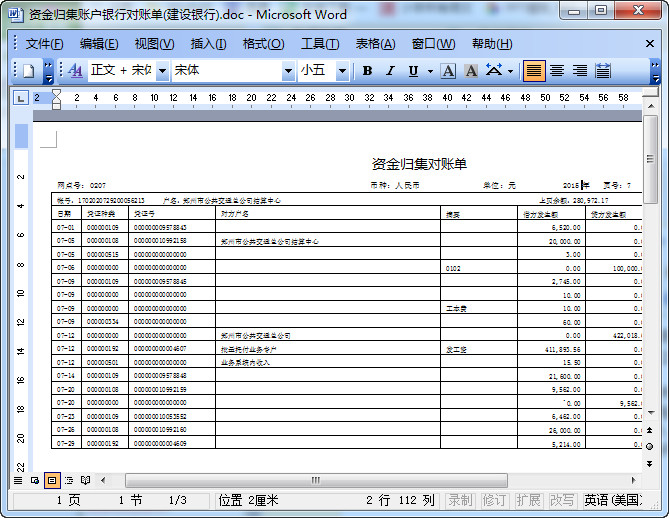Toggle 改写 overtype mode in status bar
This screenshot has width=669, height=518.
pyautogui.click(x=561, y=500)
